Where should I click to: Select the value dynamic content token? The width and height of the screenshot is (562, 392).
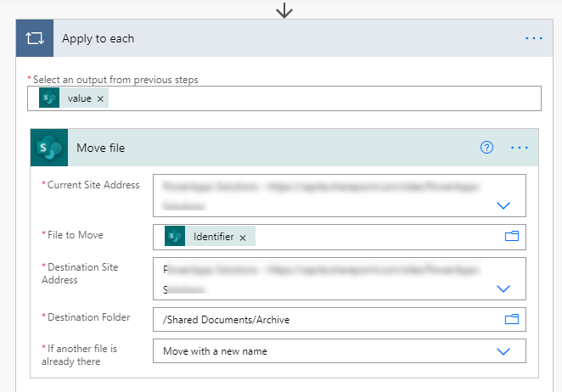[74, 98]
